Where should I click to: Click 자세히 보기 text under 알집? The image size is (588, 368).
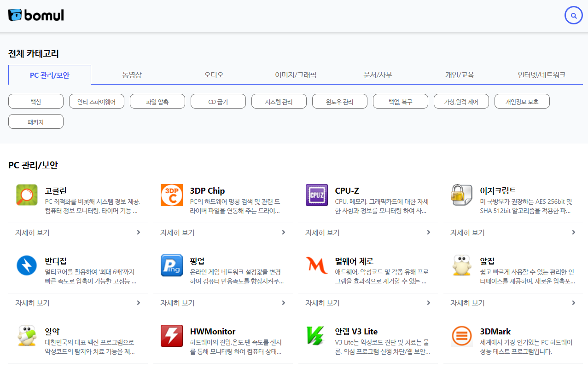pos(467,303)
